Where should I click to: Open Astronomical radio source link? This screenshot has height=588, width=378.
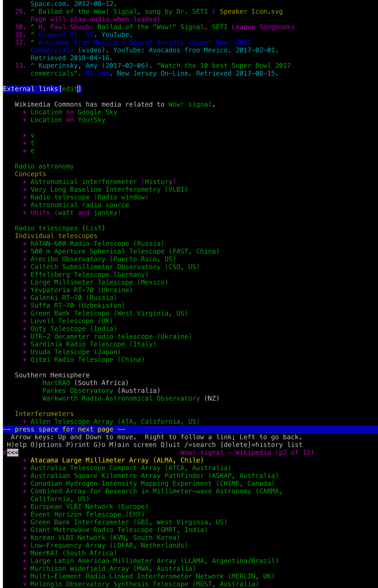(x=80, y=205)
